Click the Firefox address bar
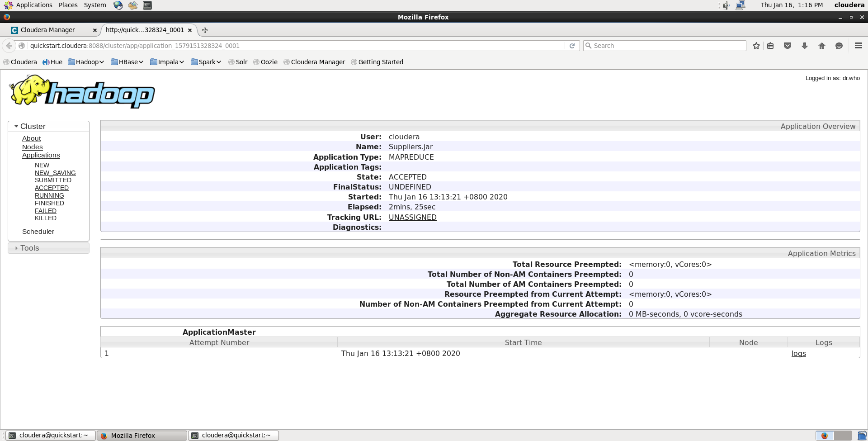The image size is (868, 441). pos(296,46)
